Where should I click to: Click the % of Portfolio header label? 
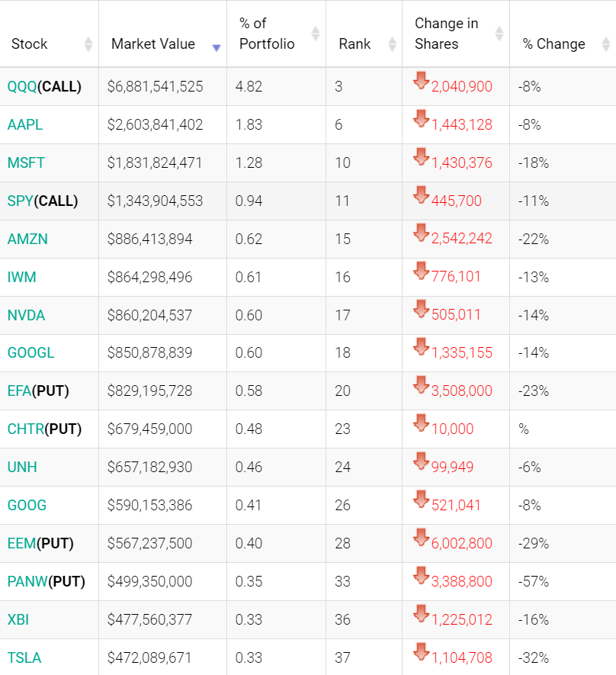click(x=267, y=34)
